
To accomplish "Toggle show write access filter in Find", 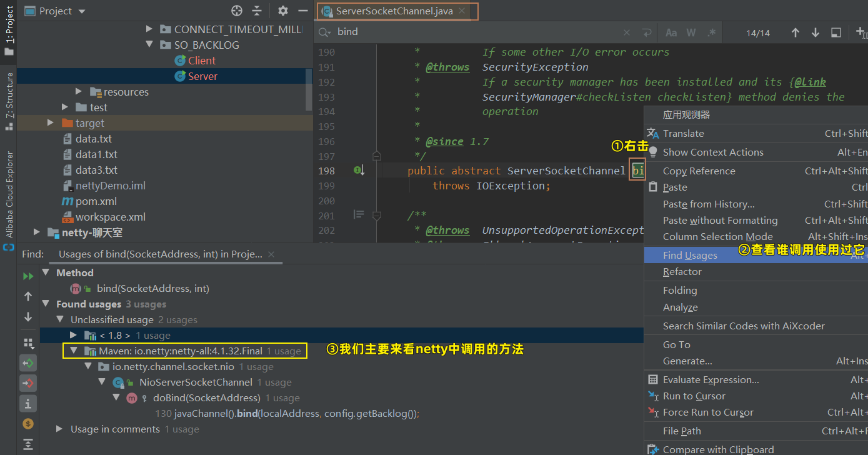I will click(28, 383).
